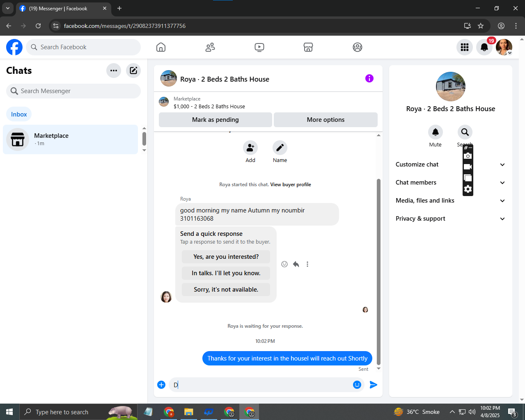
Task: React to the message with smiley icon
Action: pos(284,264)
